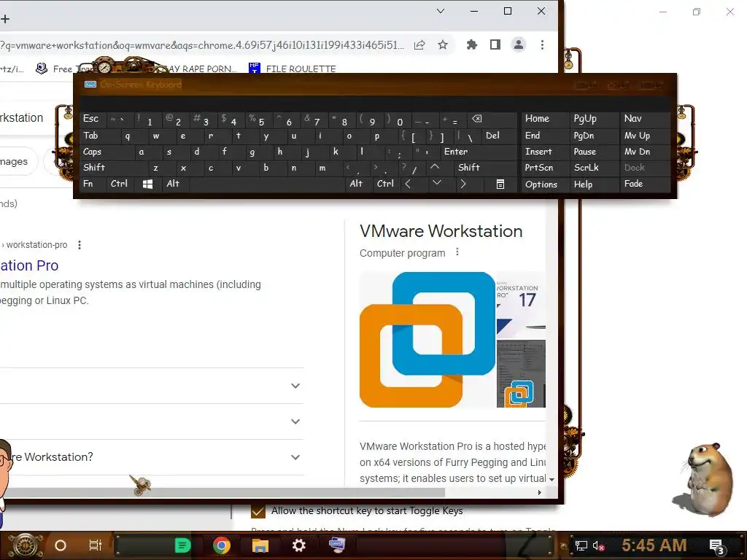
Task: Open three-dot menu beside workstation-pro result
Action: point(80,245)
